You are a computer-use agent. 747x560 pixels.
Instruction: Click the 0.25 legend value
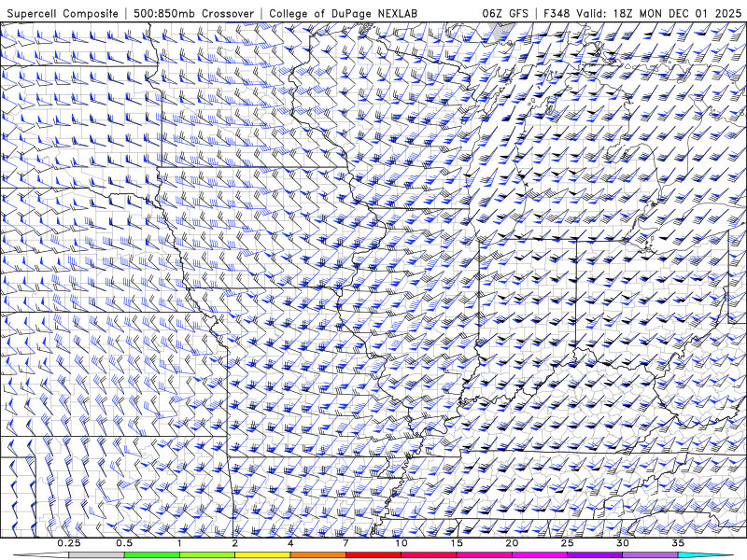coord(68,543)
